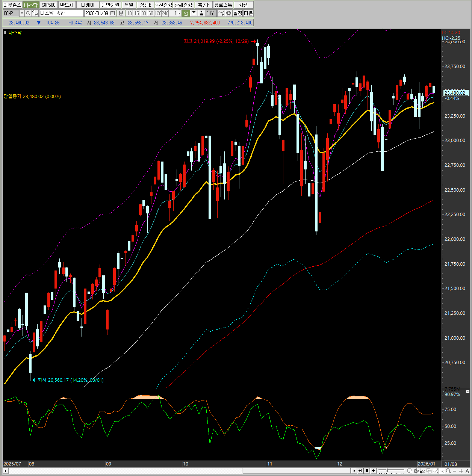Toggle the crosshair cursor icon at bottom
The width and height of the screenshot is (472, 476).
pos(442,471)
